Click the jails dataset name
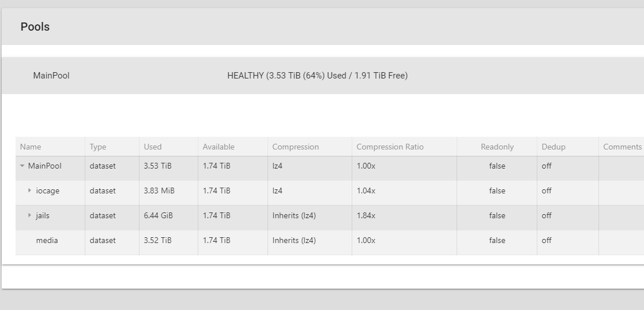Viewport: 644px width, 310px height. (43, 215)
